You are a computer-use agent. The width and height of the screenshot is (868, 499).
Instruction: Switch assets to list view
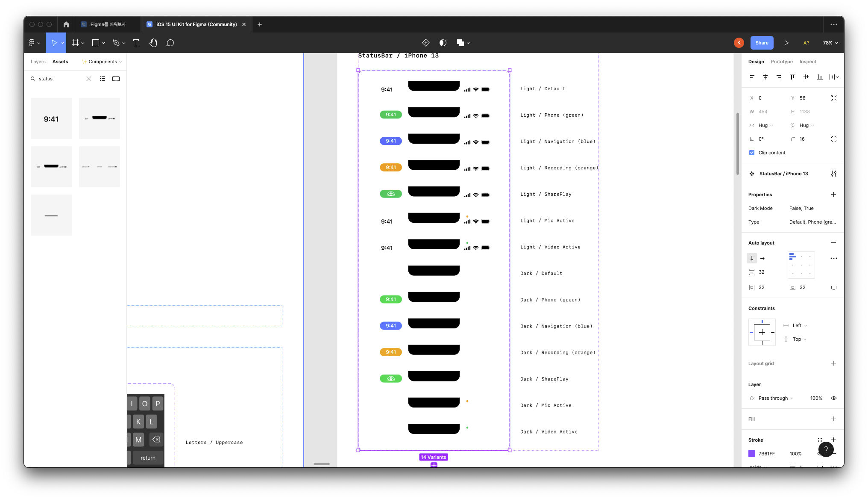click(103, 79)
